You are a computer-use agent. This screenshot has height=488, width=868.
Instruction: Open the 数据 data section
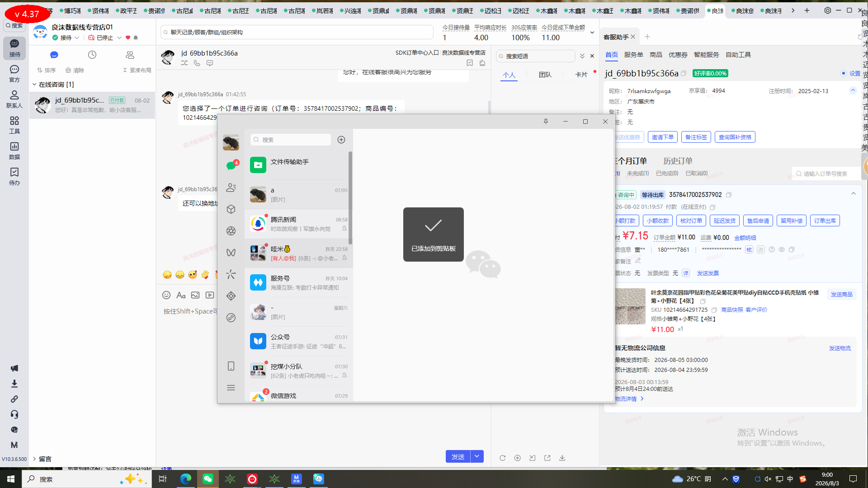click(x=14, y=150)
